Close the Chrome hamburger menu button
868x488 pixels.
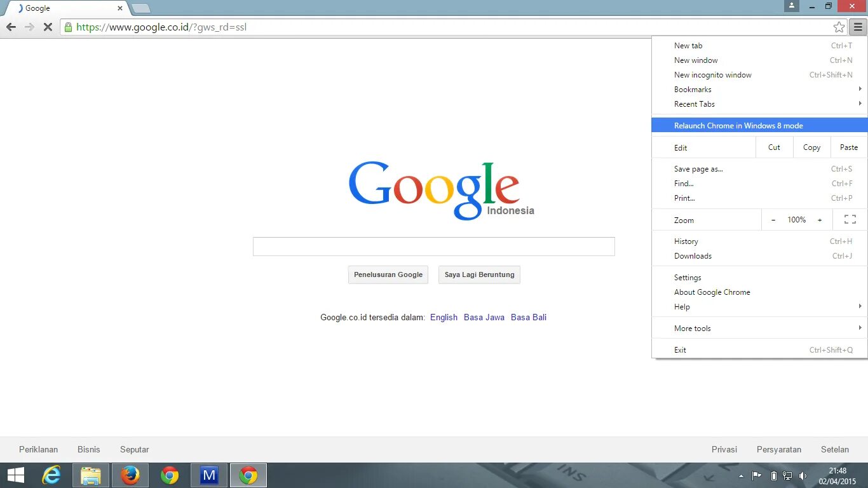(858, 27)
